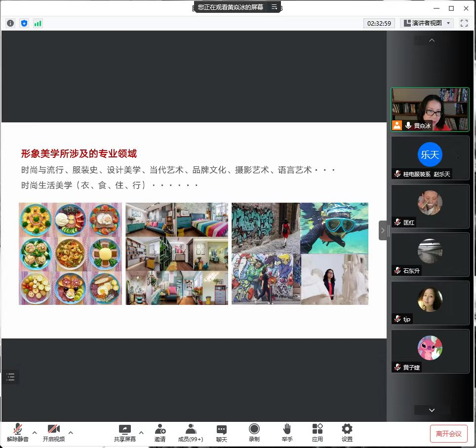
Task: Collapse the participant video side panel
Action: (x=383, y=230)
